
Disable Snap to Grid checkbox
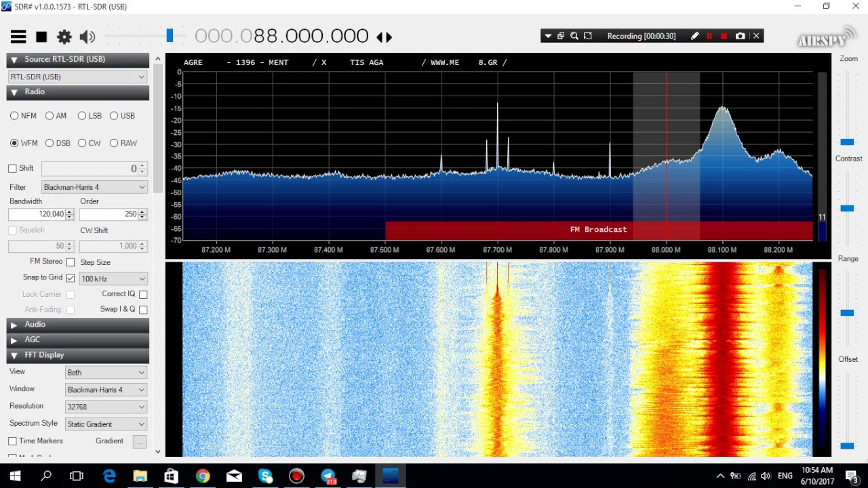click(x=71, y=278)
